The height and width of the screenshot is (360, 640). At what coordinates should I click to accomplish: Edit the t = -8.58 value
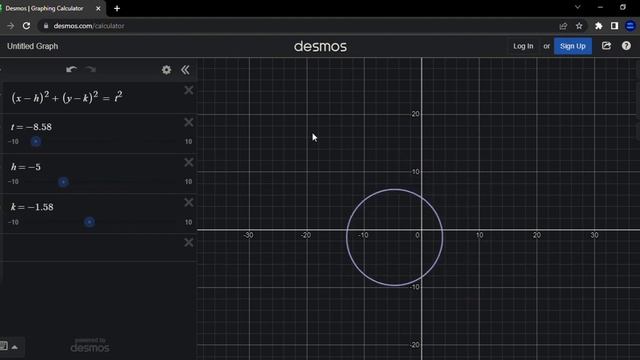31,127
